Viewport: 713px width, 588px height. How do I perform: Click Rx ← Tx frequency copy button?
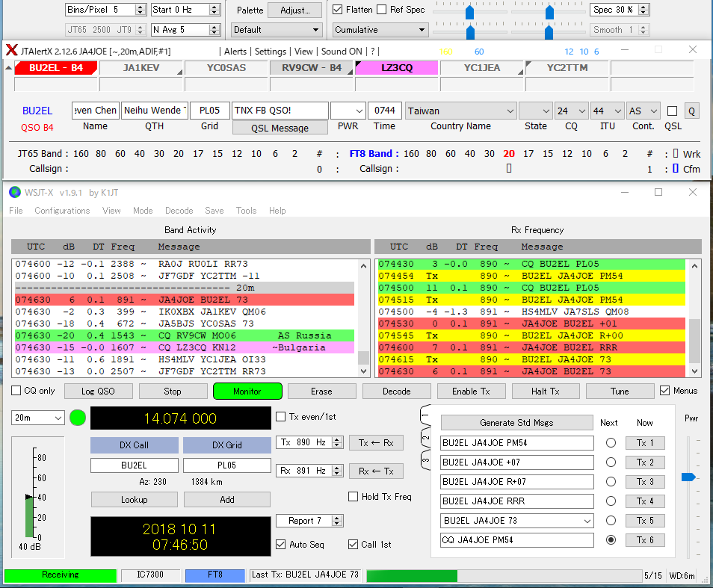[375, 471]
